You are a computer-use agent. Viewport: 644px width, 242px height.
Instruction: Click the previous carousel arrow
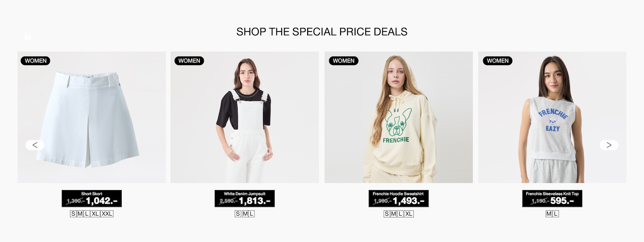[x=35, y=145]
